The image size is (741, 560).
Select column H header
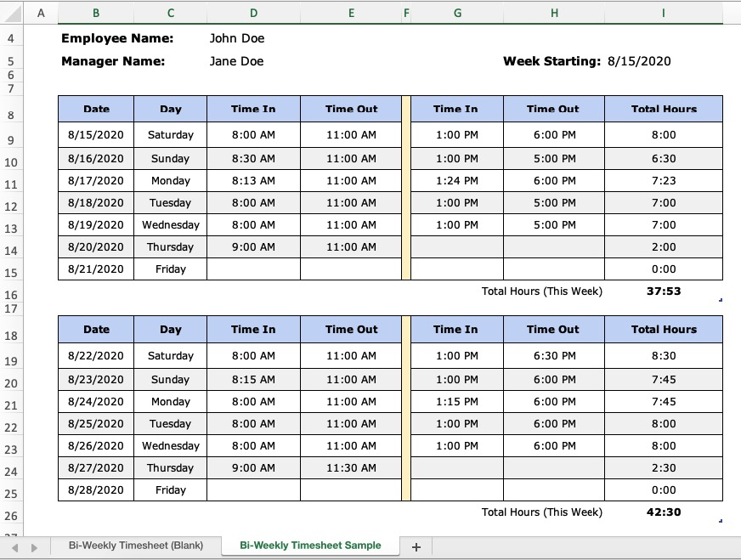[554, 14]
